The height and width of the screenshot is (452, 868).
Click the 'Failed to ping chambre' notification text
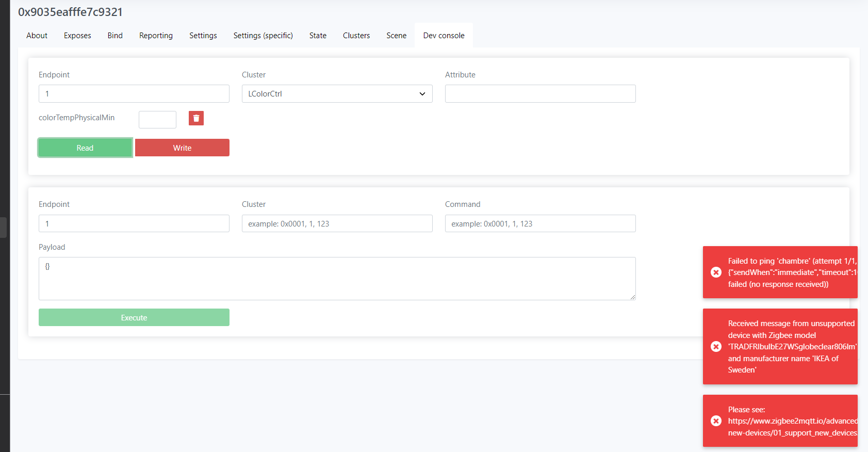[x=793, y=272]
